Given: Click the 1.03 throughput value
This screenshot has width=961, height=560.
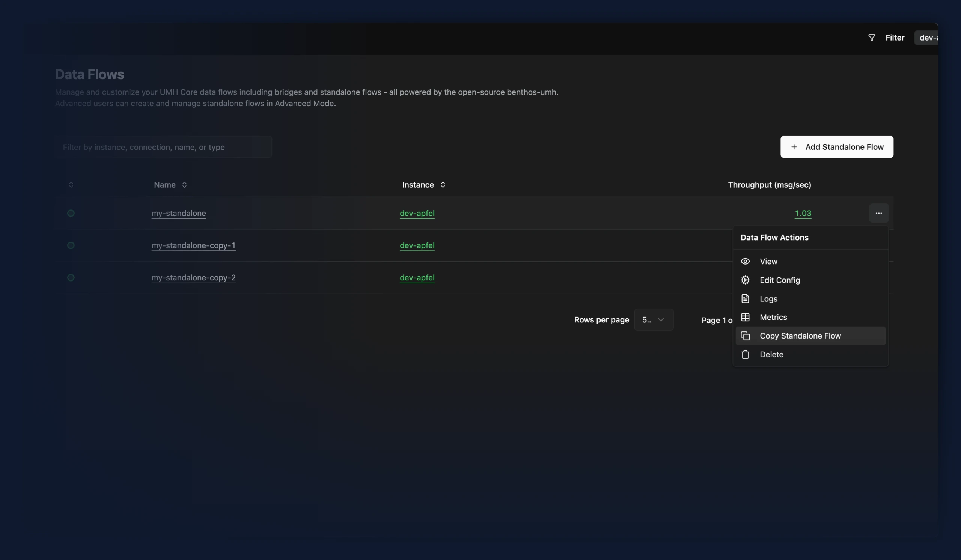Looking at the screenshot, I should [x=803, y=213].
